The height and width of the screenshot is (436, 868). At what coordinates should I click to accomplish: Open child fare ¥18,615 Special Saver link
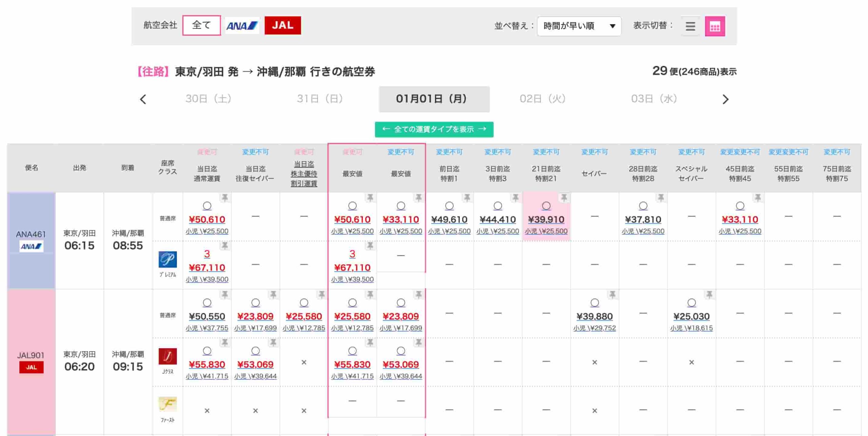click(x=691, y=328)
